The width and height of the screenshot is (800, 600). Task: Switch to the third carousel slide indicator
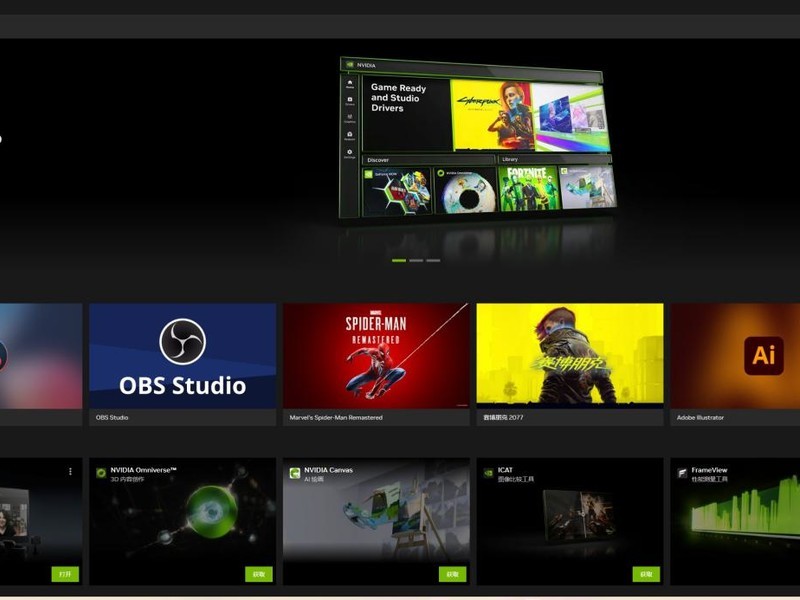pyautogui.click(x=433, y=261)
